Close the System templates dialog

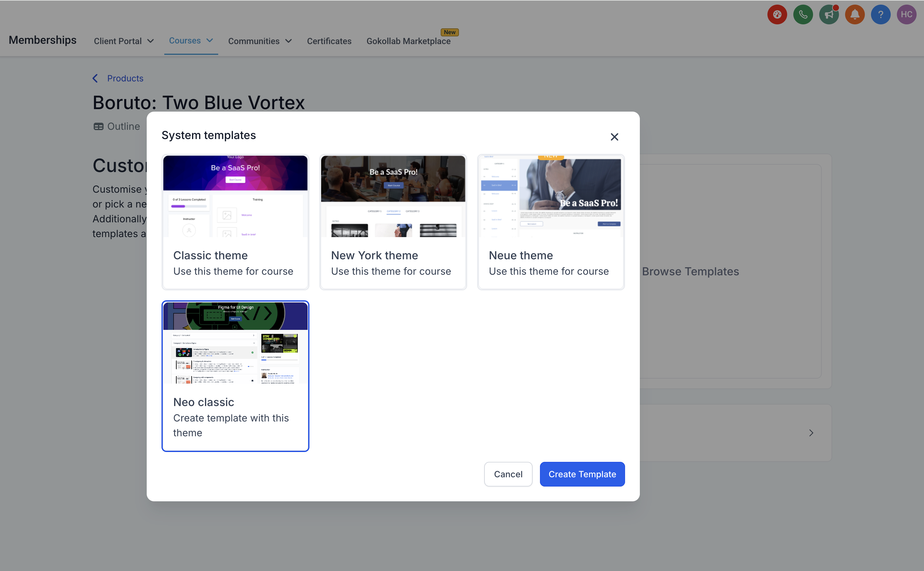tap(614, 137)
